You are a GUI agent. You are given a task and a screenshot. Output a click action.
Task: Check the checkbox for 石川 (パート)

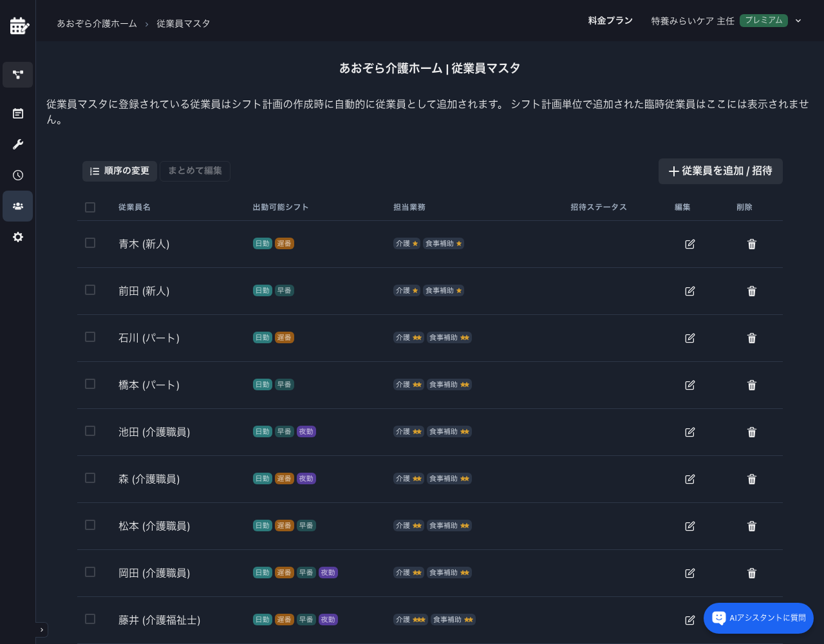(89, 337)
